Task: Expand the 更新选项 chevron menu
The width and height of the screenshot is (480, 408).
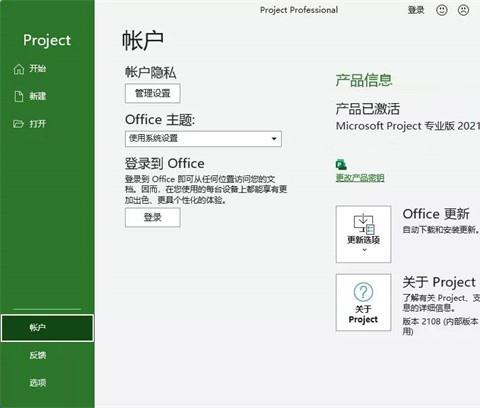Action: pyautogui.click(x=364, y=250)
